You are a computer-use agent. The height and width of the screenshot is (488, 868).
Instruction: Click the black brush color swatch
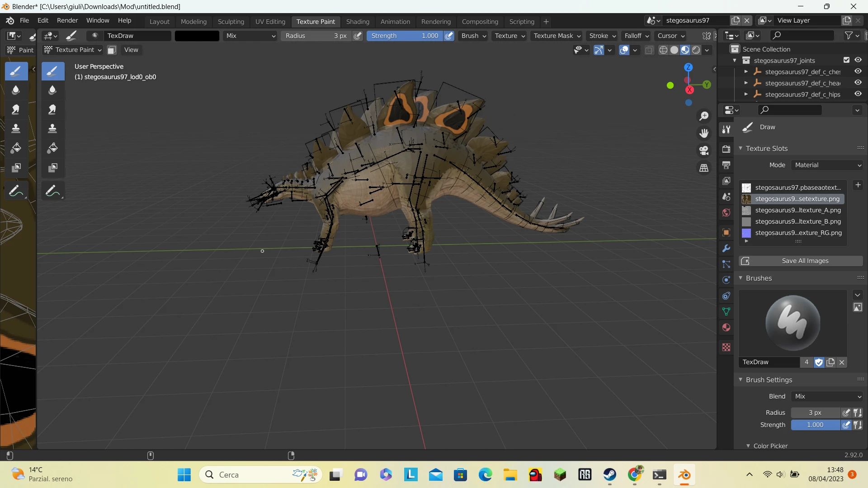pyautogui.click(x=197, y=36)
